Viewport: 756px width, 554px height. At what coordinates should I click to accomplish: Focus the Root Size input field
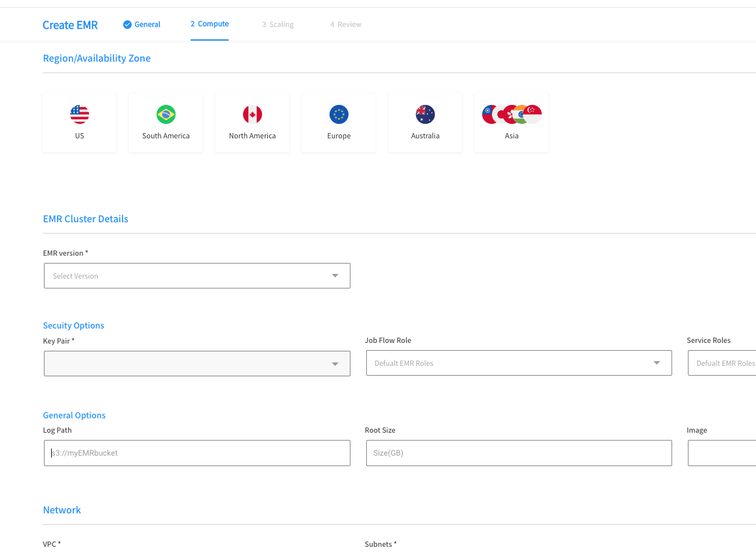[518, 453]
